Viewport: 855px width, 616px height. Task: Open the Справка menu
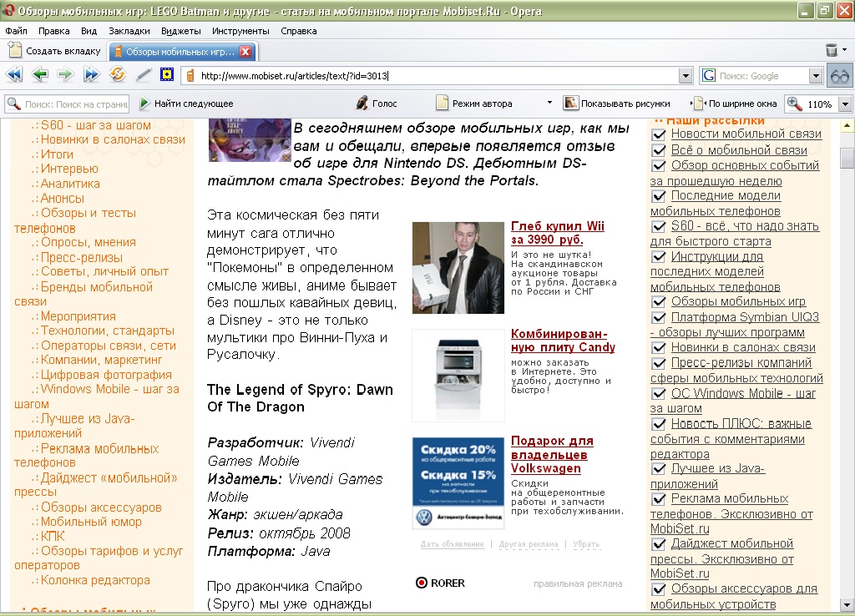pos(299,31)
